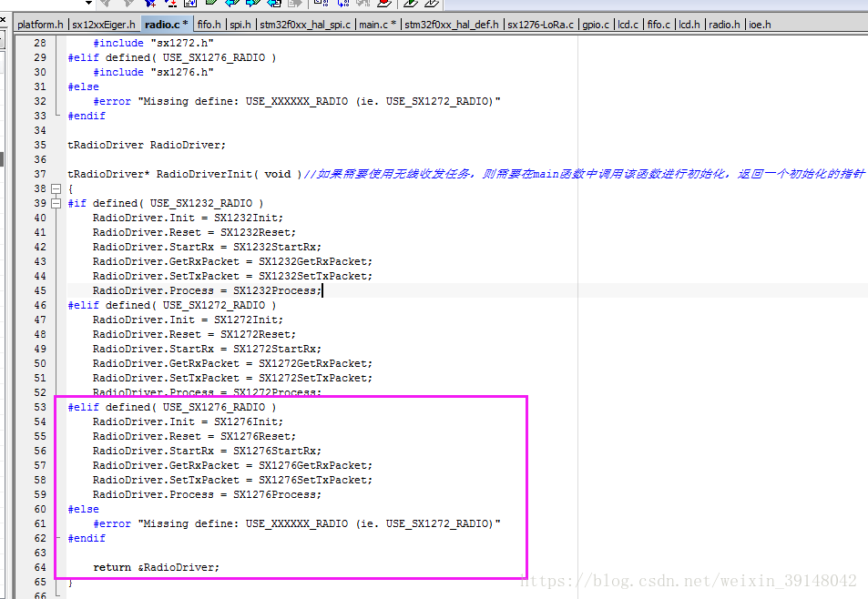Click 'RadioDriver.Init = SX1272Init;' line
This screenshot has height=599, width=868.
[x=189, y=320]
